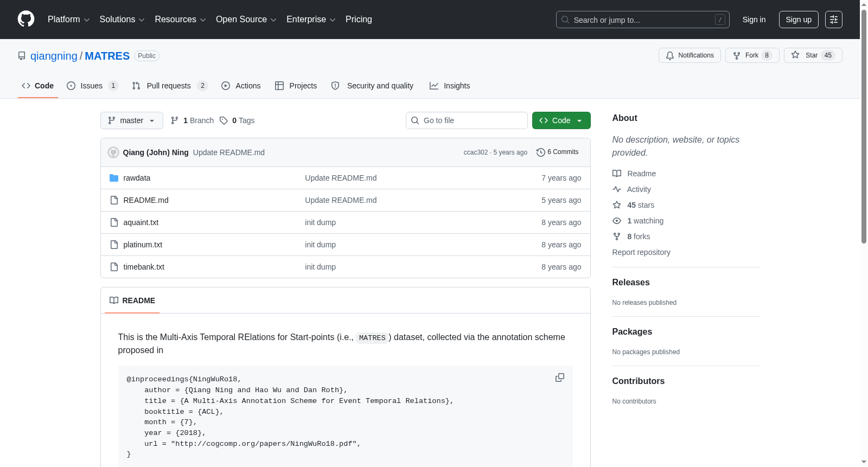This screenshot has height=467, width=868.
Task: Open the commit history clock icon
Action: coord(540,152)
